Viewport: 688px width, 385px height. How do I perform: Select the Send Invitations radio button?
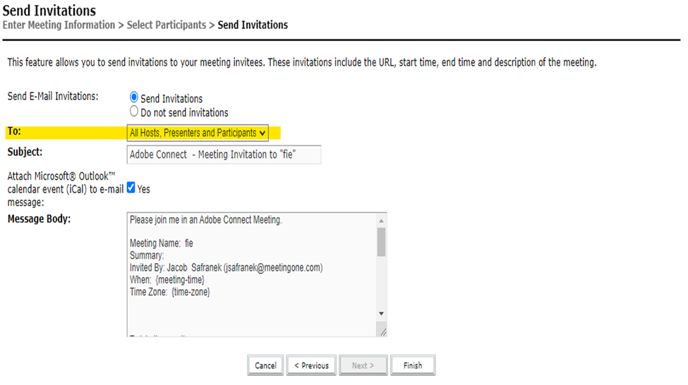pos(134,97)
